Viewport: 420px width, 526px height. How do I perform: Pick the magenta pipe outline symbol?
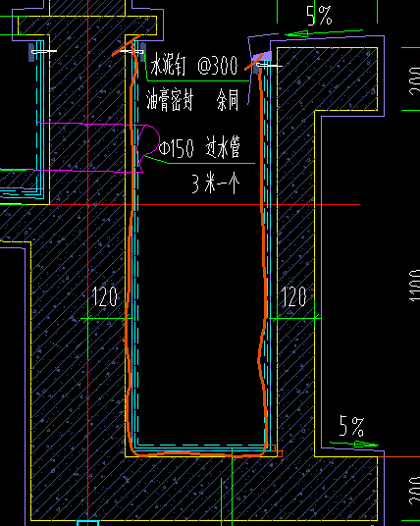[148, 147]
